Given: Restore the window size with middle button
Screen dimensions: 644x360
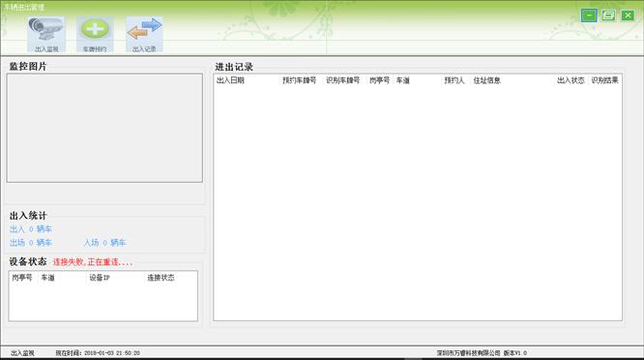Looking at the screenshot, I should click(608, 15).
